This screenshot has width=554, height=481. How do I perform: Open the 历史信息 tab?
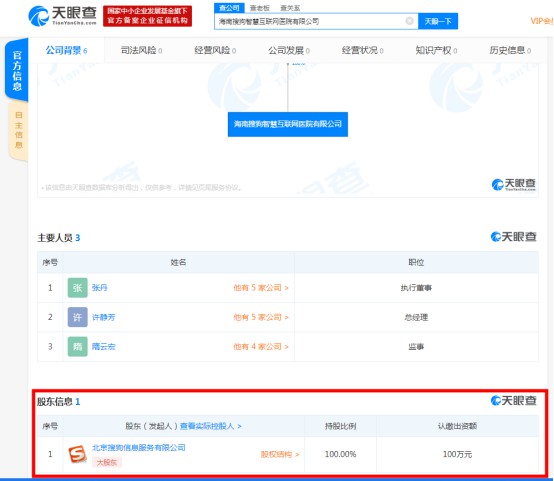click(510, 51)
